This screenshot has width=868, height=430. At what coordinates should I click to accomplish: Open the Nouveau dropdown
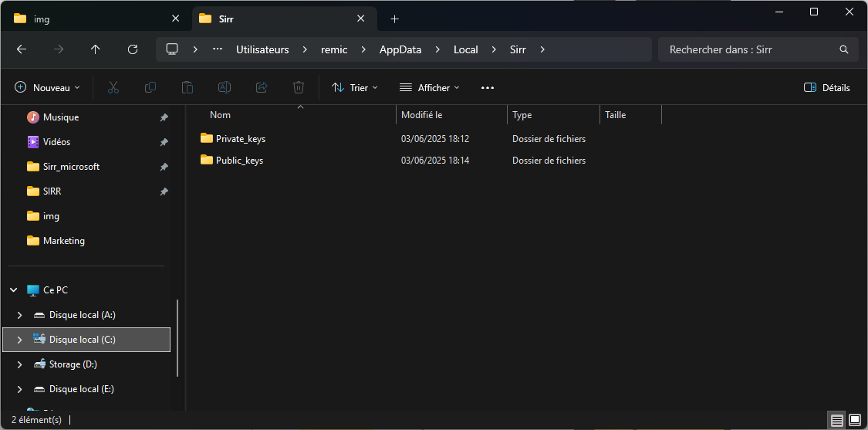pos(47,87)
